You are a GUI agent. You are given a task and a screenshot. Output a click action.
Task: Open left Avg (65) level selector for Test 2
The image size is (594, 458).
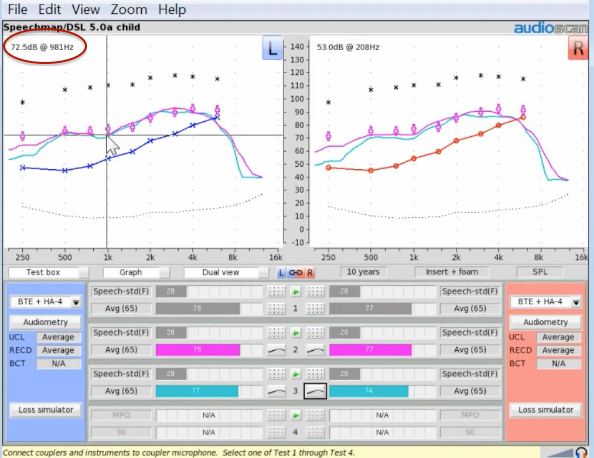click(121, 350)
